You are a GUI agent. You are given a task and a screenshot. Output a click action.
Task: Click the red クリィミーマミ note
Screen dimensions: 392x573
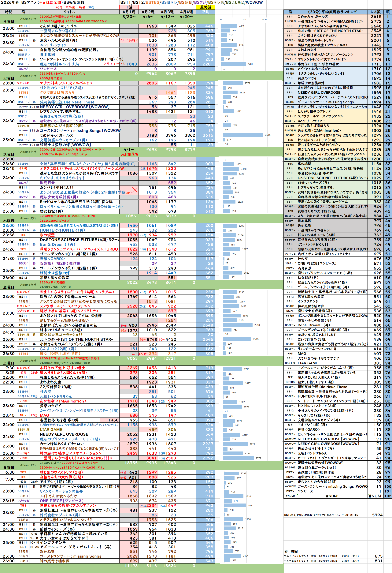[x=114, y=64]
